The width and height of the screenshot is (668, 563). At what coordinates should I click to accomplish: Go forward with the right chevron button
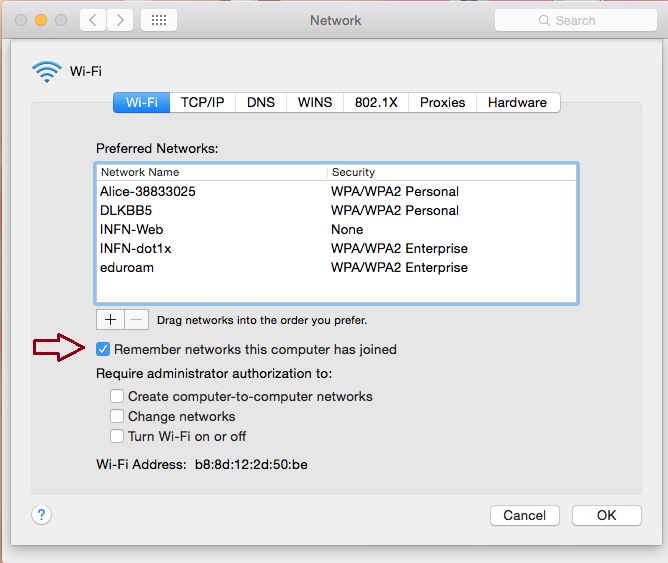(x=120, y=20)
